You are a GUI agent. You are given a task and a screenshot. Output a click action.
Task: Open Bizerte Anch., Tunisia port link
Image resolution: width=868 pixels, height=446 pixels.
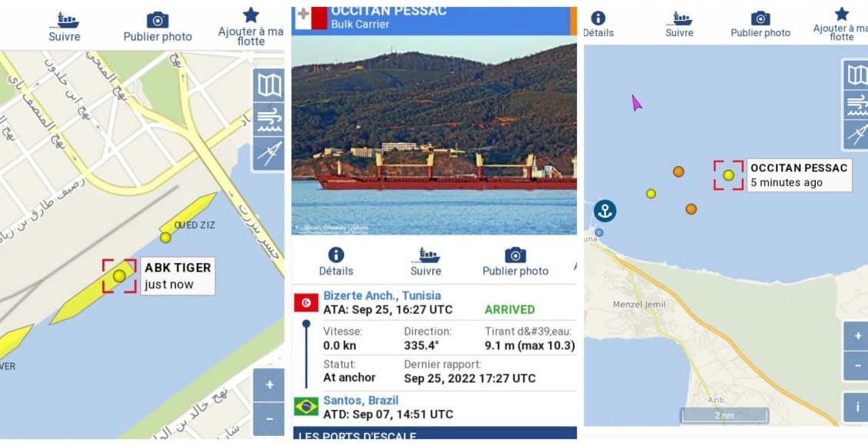coord(382,295)
